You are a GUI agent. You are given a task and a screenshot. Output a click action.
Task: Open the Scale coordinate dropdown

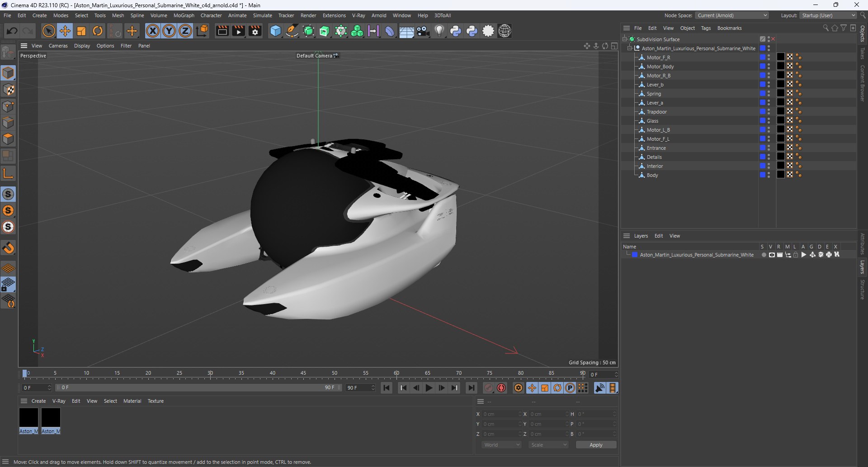tap(549, 445)
